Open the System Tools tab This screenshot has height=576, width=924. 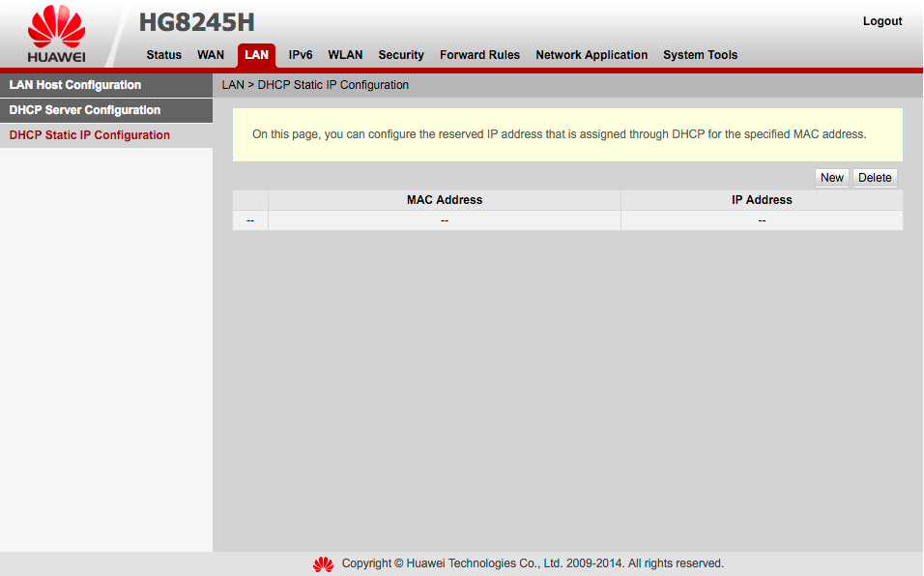tap(700, 55)
